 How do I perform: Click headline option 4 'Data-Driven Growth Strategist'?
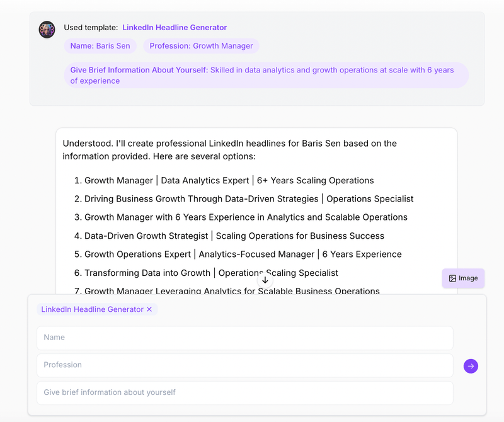coord(229,236)
